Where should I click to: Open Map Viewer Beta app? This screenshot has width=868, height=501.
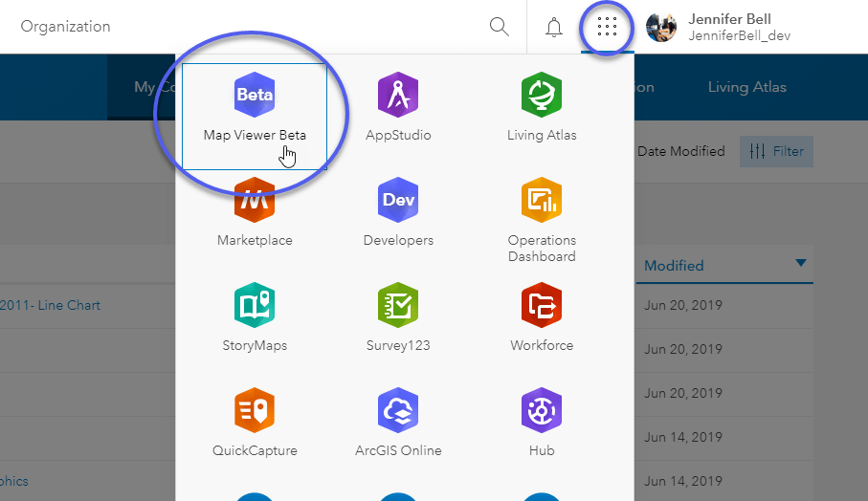[x=255, y=116]
